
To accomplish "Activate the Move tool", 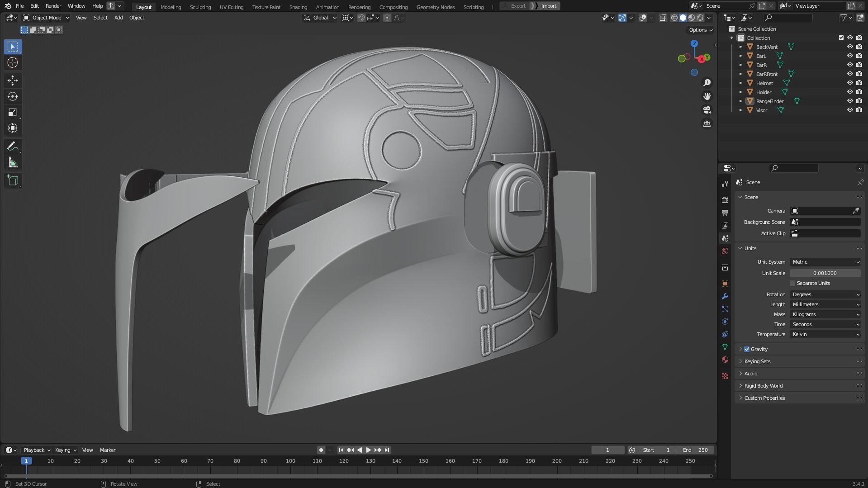I will click(x=13, y=81).
